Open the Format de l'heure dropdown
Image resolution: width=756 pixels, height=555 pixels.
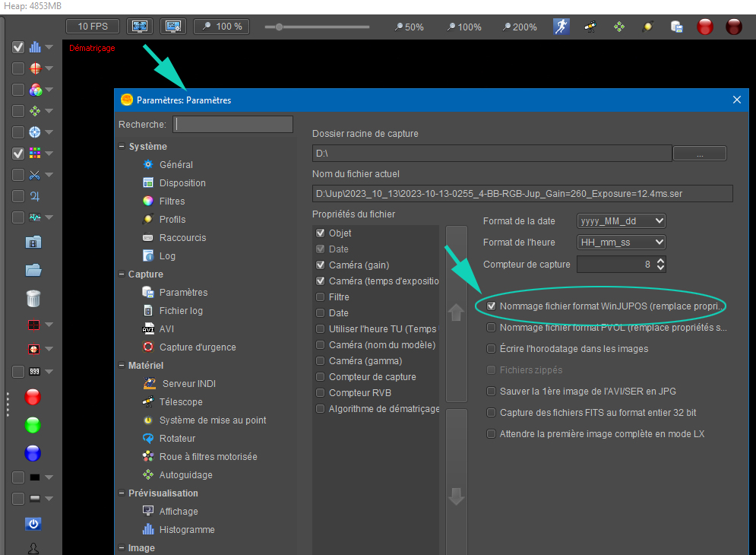click(621, 243)
